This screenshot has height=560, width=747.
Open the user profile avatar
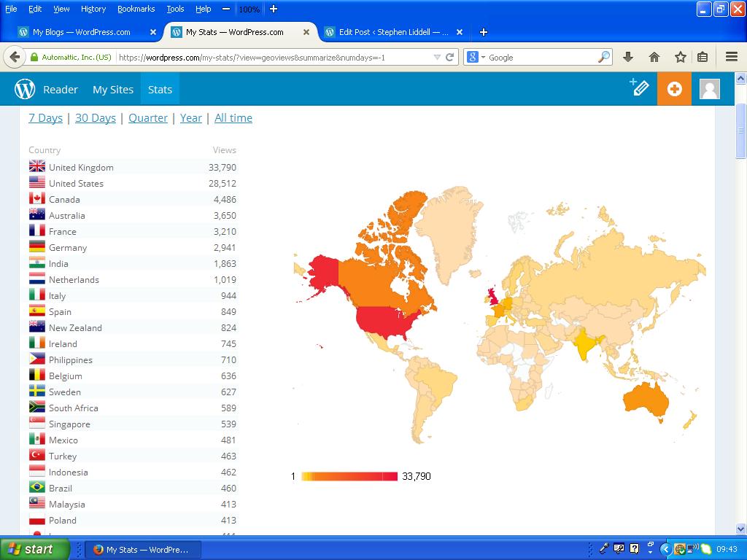click(x=709, y=89)
